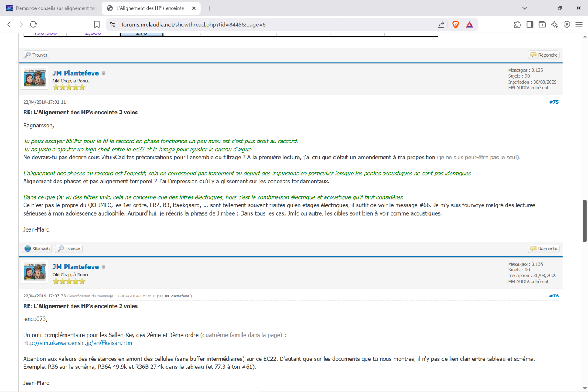Open a new tab with plus button
Viewport: 588px width, 392px height.
tap(209, 8)
